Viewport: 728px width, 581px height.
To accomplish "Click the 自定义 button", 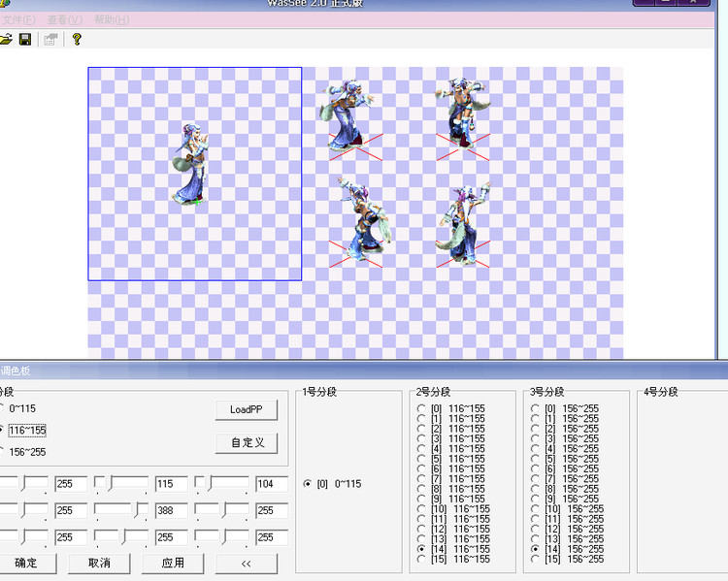I will pyautogui.click(x=247, y=442).
